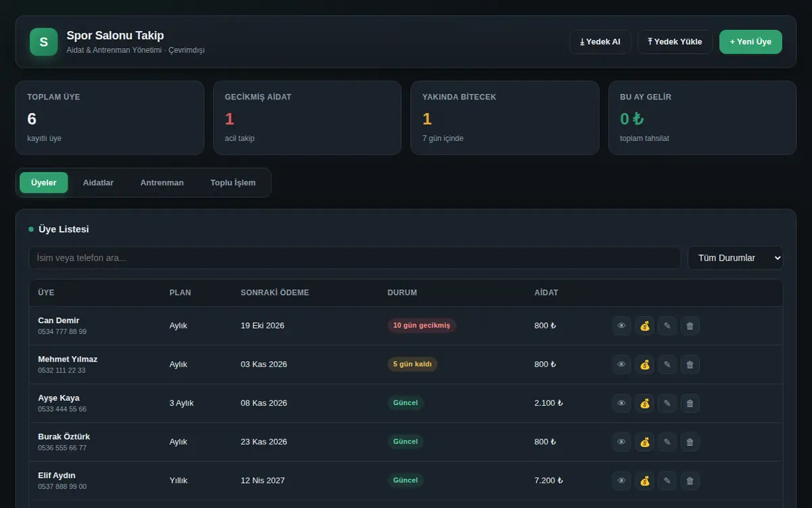The height and width of the screenshot is (508, 812).
Task: Delete member Ayşe Kaya
Action: [690, 403]
